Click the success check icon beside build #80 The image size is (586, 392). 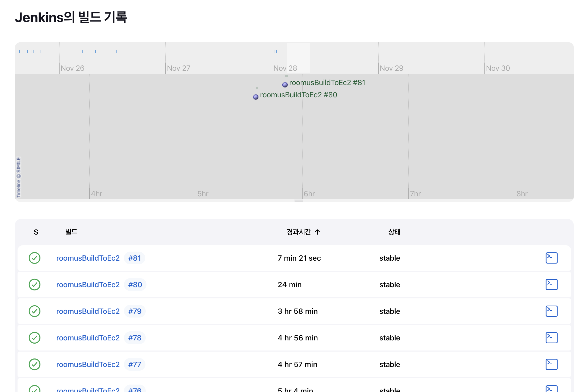(34, 284)
